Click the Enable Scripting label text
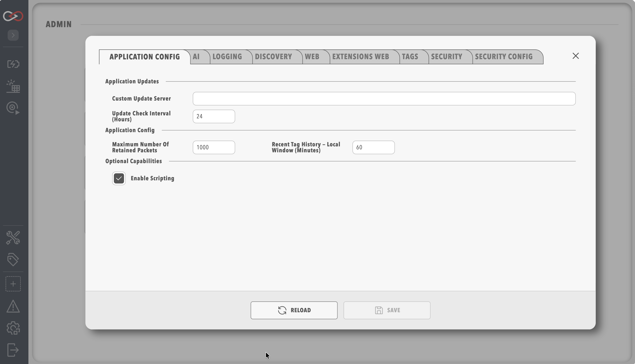The width and height of the screenshot is (635, 364). 152,178
